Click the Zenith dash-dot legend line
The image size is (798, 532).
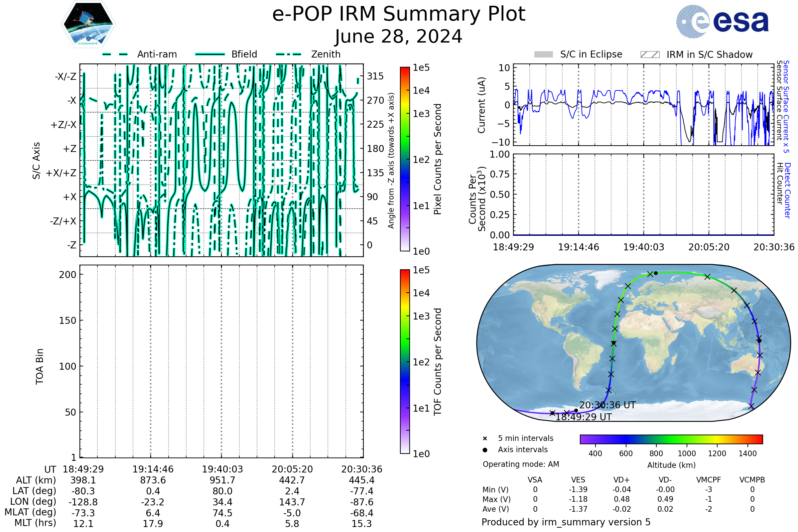[x=289, y=54]
